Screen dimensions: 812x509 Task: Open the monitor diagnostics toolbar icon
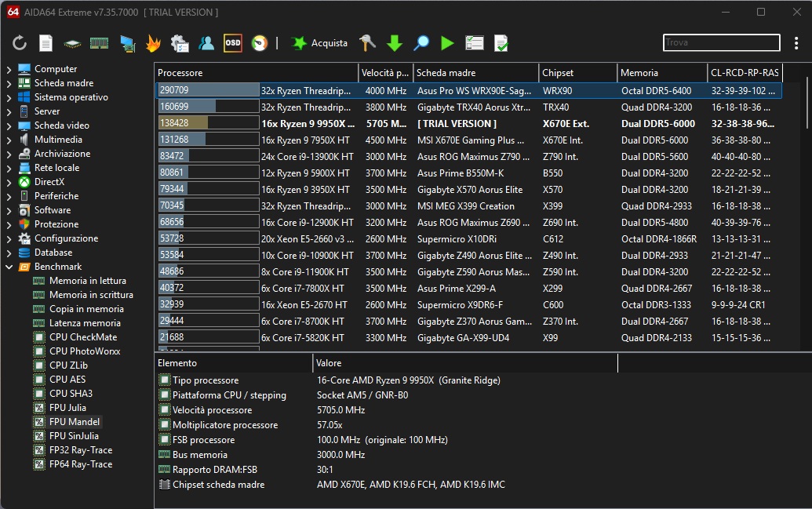point(127,43)
